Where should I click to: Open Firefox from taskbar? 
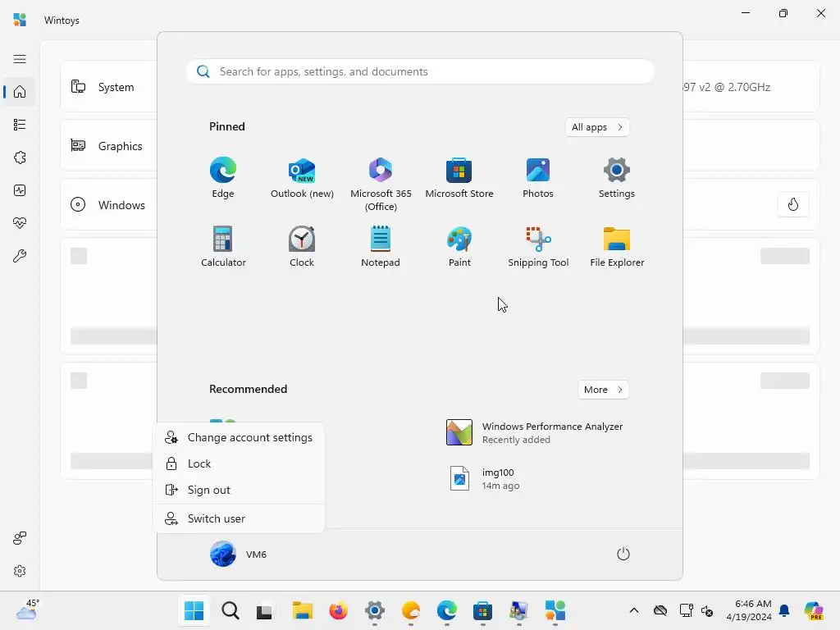(x=339, y=610)
